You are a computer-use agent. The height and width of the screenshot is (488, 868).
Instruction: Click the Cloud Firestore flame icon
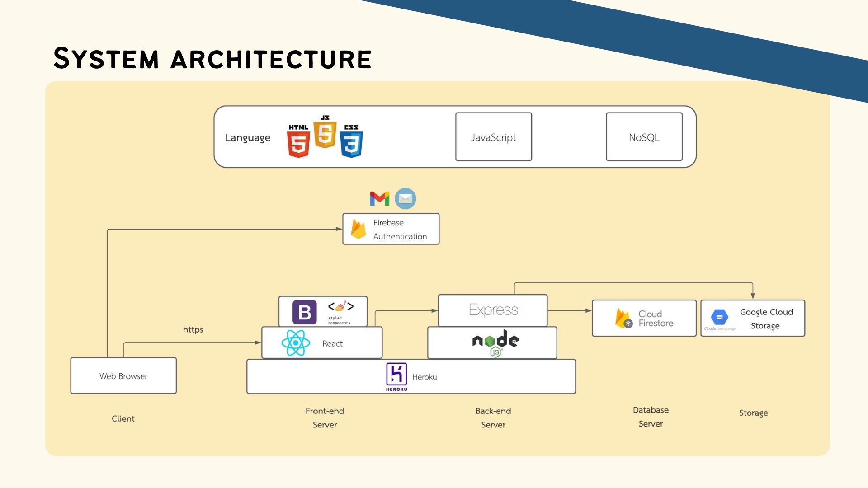click(623, 318)
